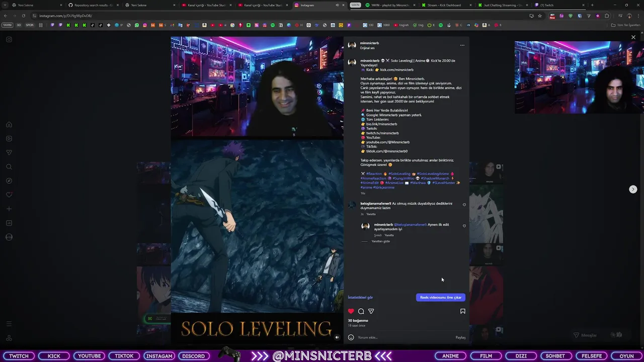Open the comment bubble icon under the post
The width and height of the screenshot is (644, 362).
[361, 311]
